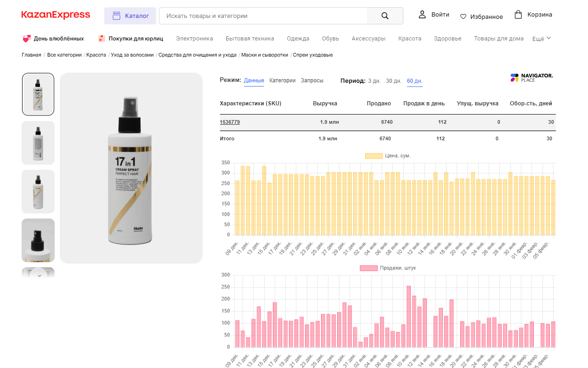The height and width of the screenshot is (368, 588).
Task: Open the 'Одежда' category
Action: tap(298, 39)
